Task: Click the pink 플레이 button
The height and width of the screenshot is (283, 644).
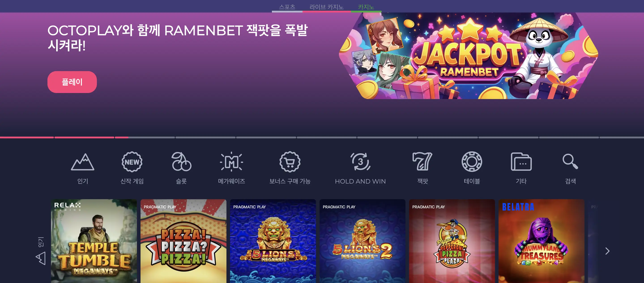Action: click(x=72, y=82)
